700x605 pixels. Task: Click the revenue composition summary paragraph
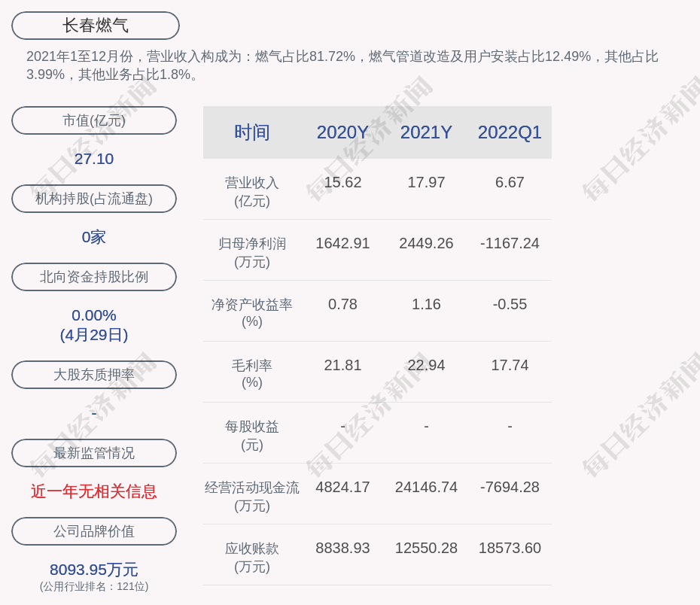pyautogui.click(x=342, y=65)
